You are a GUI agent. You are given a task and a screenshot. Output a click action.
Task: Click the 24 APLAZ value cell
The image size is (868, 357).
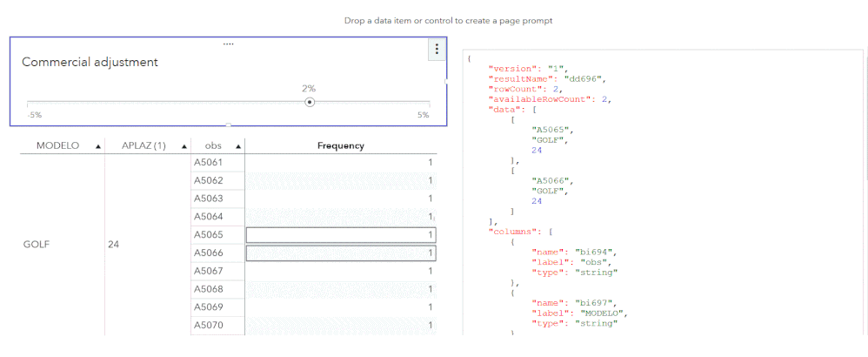point(114,245)
